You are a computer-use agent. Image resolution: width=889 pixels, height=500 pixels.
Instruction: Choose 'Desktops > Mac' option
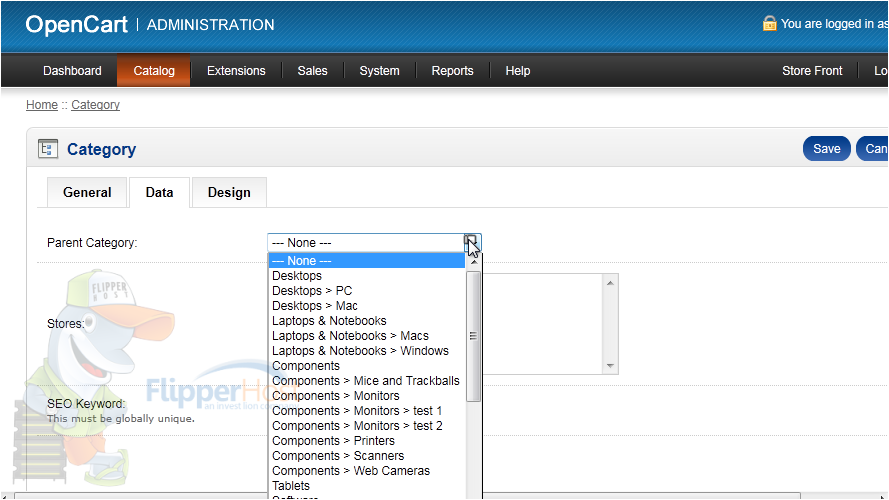(366, 306)
